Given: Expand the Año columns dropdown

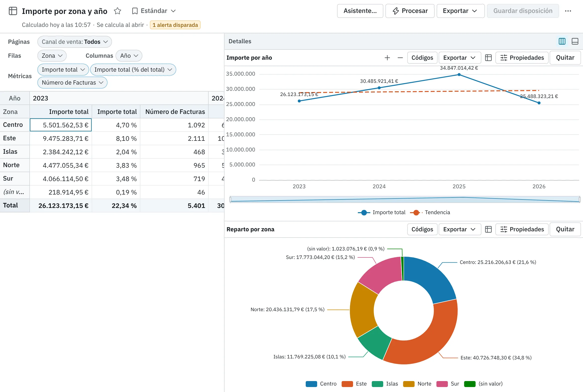Looking at the screenshot, I should tap(129, 56).
